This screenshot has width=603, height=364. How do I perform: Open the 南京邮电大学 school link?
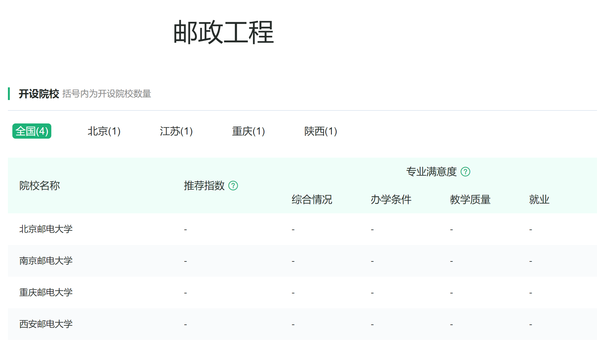(x=46, y=260)
